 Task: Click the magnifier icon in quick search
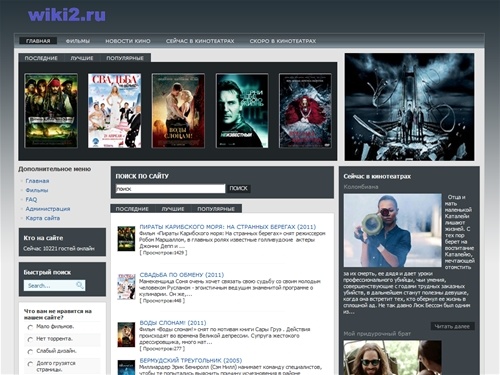pyautogui.click(x=80, y=285)
